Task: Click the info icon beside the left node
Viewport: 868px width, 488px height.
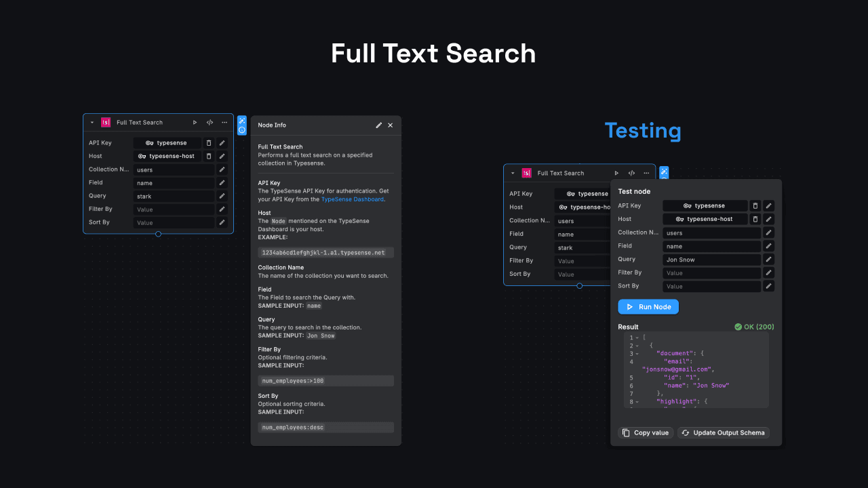Action: [x=242, y=130]
